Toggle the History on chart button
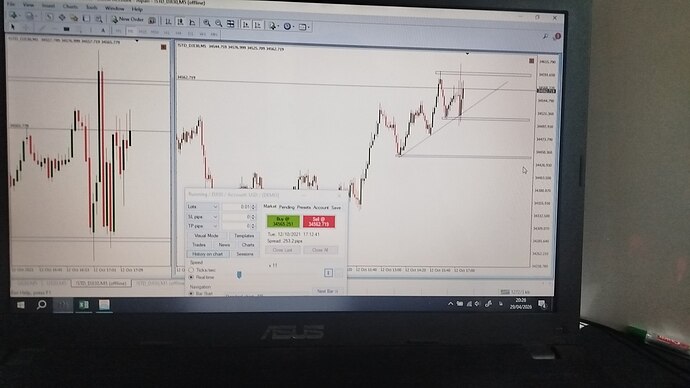690x388 pixels. tap(208, 254)
